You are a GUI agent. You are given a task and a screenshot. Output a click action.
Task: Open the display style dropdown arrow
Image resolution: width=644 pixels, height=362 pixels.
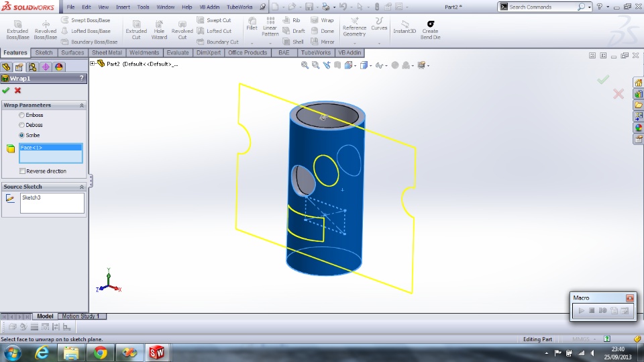(x=370, y=65)
